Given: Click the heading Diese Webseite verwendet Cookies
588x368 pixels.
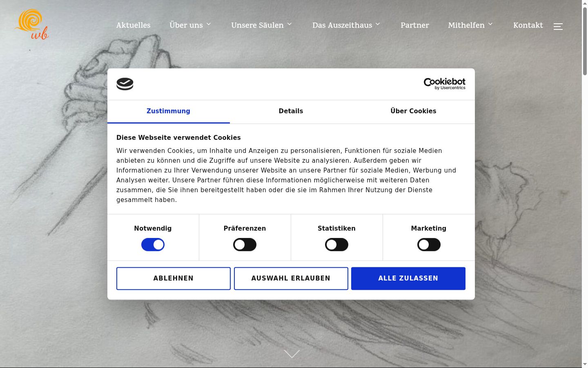Looking at the screenshot, I should point(178,138).
